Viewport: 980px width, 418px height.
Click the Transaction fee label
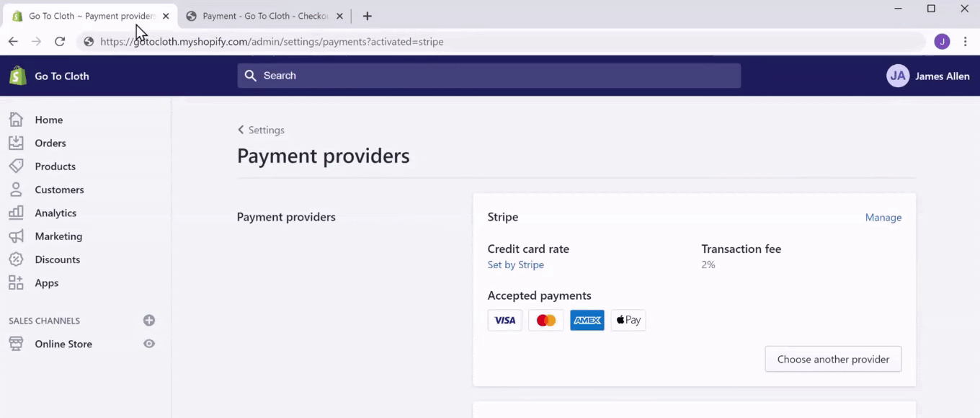(741, 249)
